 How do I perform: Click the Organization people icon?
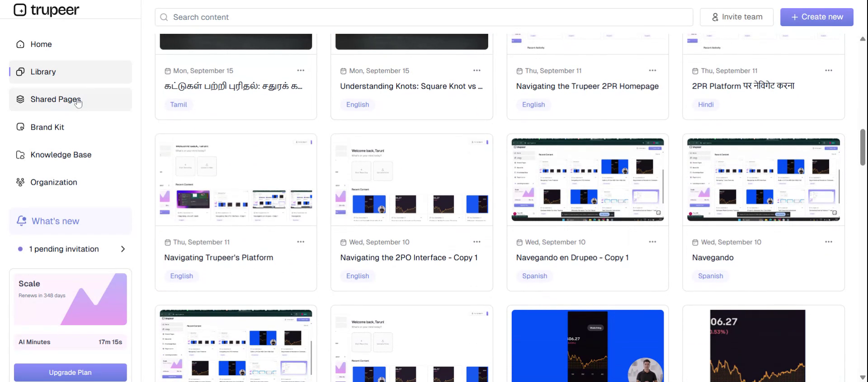(x=20, y=182)
